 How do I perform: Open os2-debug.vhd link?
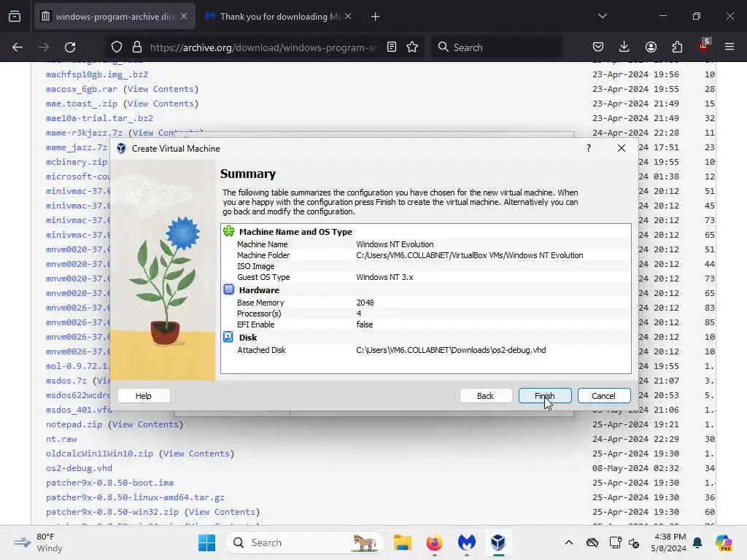point(79,468)
